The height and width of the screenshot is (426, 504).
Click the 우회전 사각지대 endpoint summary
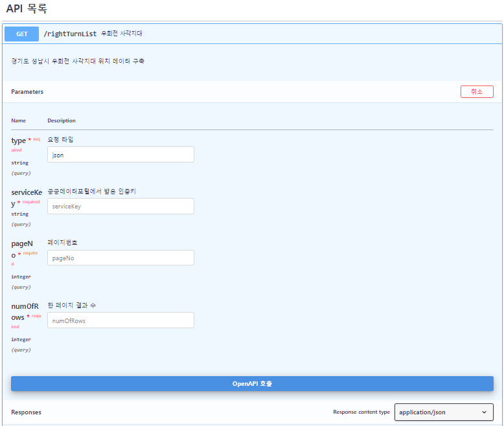coord(122,34)
